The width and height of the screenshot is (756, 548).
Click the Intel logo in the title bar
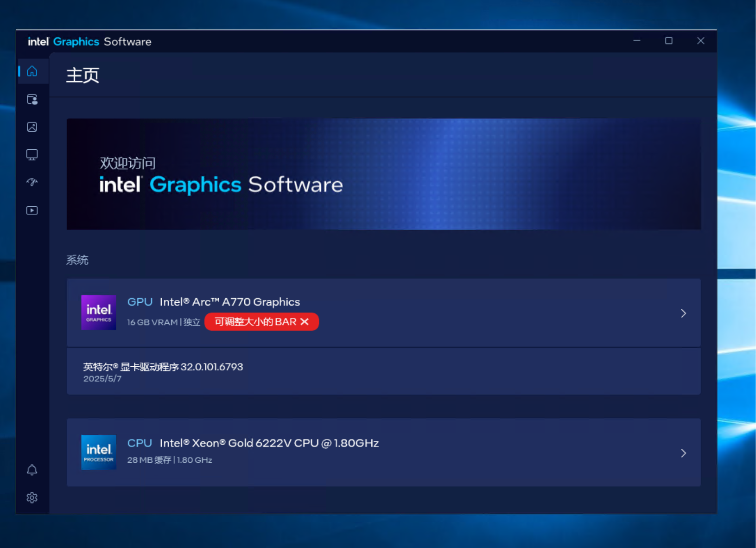tap(38, 41)
